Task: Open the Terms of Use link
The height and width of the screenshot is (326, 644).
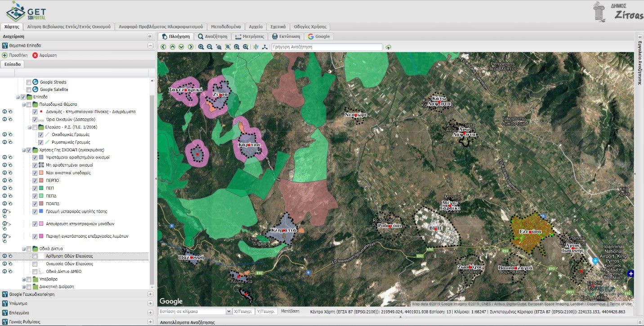Action: (620, 304)
